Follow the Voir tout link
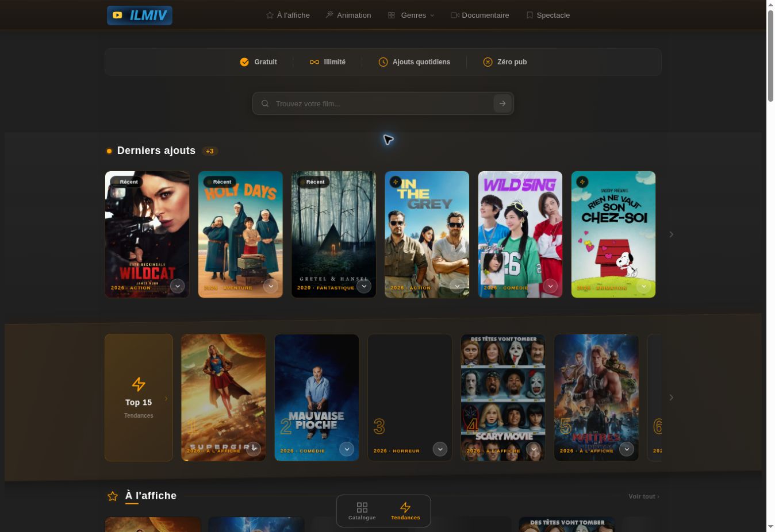The image size is (775, 532). click(644, 496)
